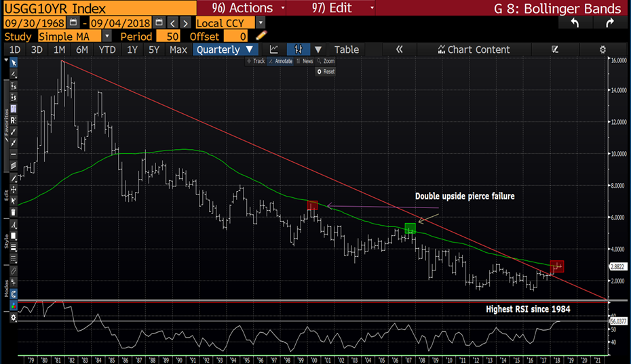Select the 1M range tab
This screenshot has width=631, height=364.
click(59, 49)
